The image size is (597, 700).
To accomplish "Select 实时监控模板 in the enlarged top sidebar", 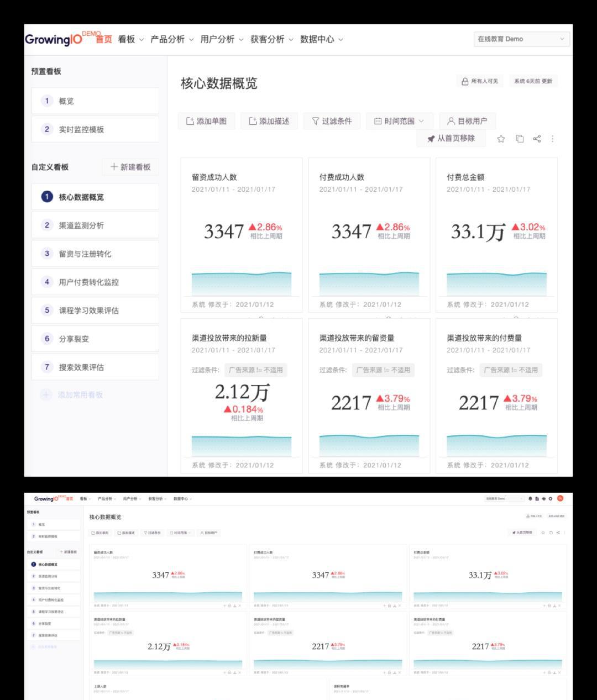I will tap(95, 129).
